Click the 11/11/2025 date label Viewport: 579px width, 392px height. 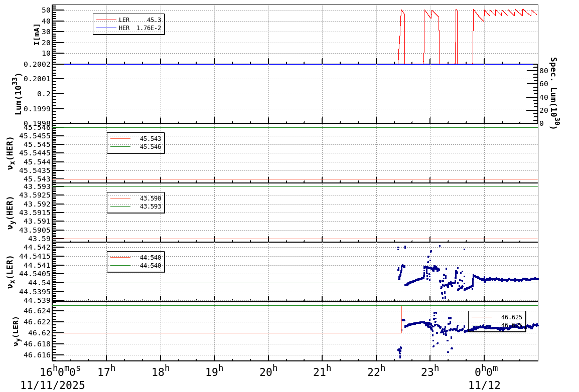(53, 385)
